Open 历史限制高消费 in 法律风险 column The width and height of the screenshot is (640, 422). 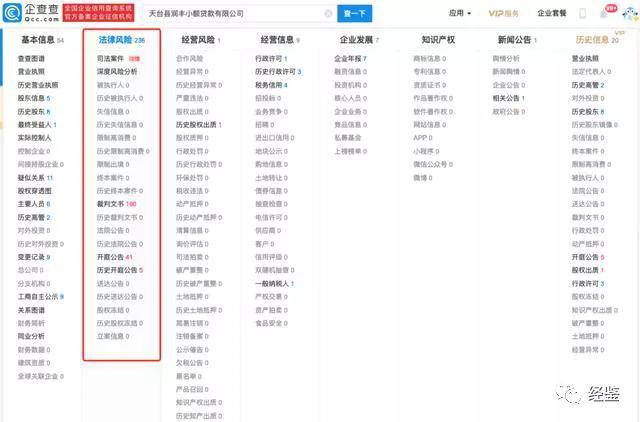123,151
